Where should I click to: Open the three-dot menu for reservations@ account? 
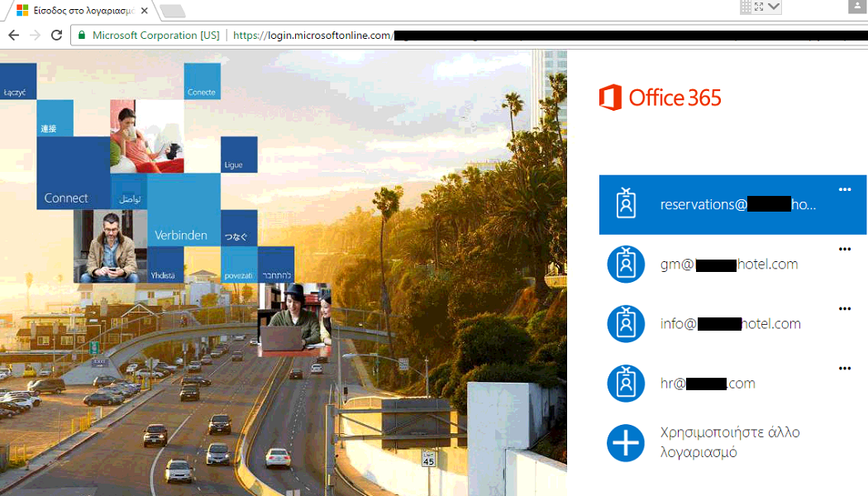tap(845, 189)
